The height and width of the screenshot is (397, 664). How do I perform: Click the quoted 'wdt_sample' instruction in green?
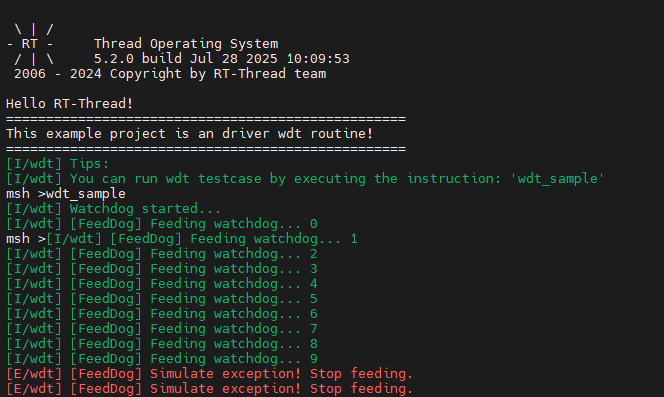coord(557,179)
